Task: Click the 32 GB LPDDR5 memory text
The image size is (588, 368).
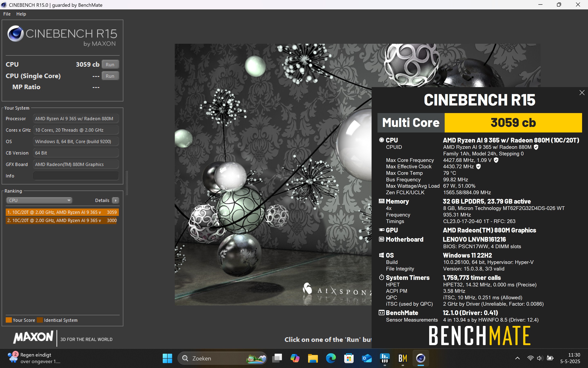Action: pos(487,201)
